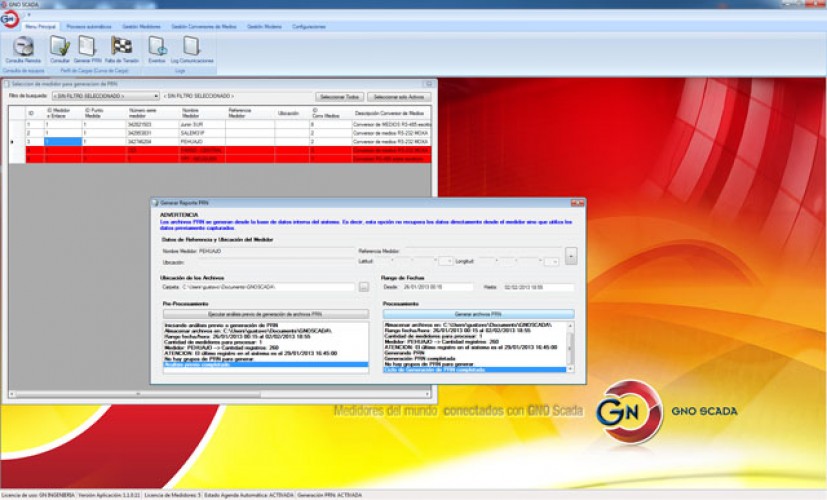Click Licencia de Medidores status entry

coord(172,495)
